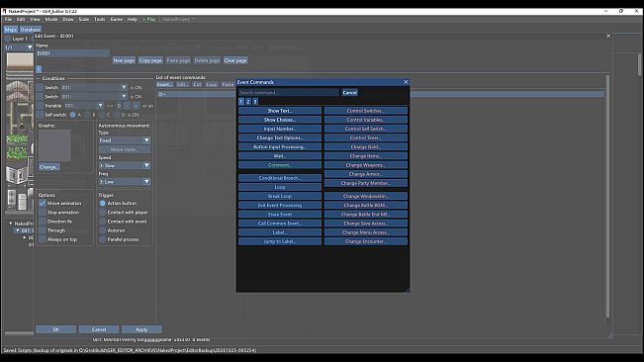Screen dimensions: 644x362
Task: Select the Button Input Processing... command
Action: coord(280,147)
